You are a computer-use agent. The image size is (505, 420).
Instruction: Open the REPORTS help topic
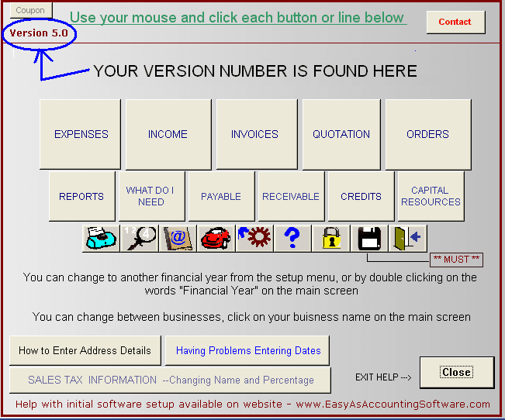[x=81, y=197]
